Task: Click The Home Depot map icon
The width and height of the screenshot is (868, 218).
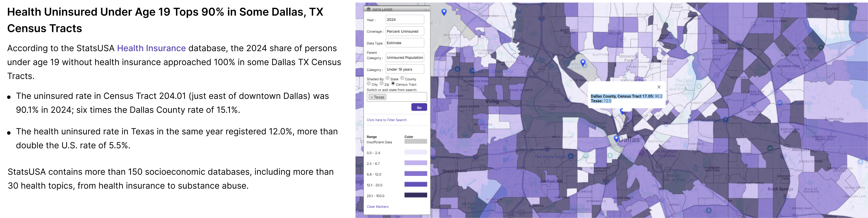Action: pos(570,156)
